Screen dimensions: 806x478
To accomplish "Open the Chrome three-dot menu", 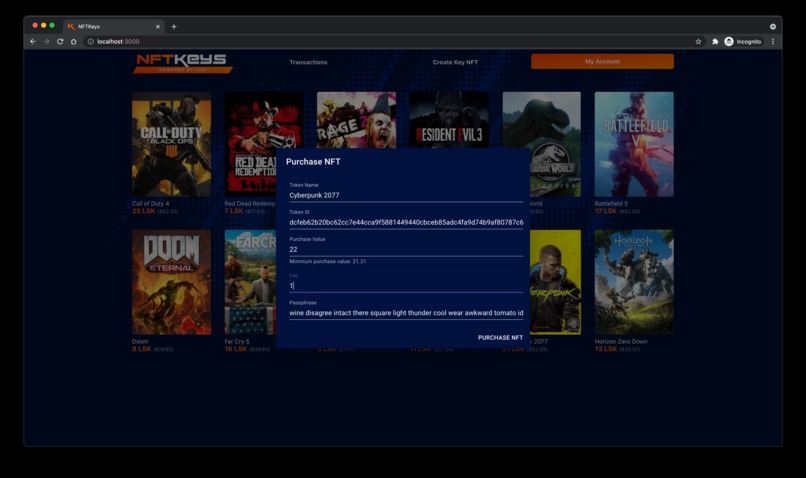I will pos(773,42).
